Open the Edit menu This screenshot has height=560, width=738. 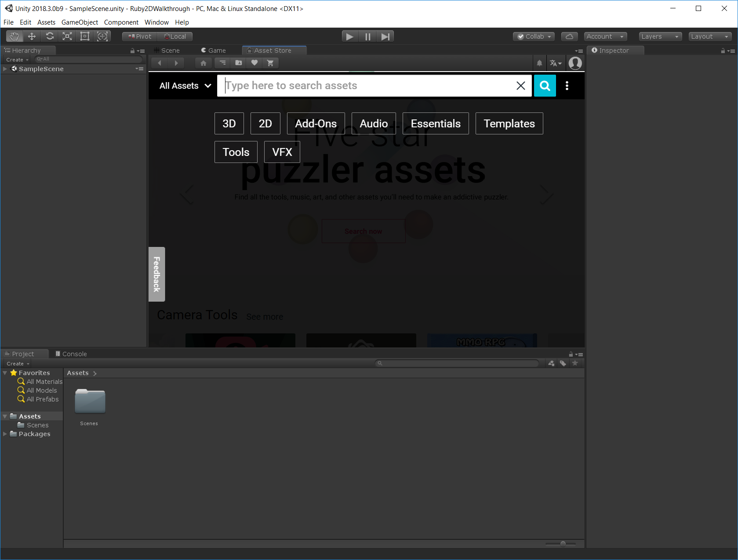(x=25, y=22)
